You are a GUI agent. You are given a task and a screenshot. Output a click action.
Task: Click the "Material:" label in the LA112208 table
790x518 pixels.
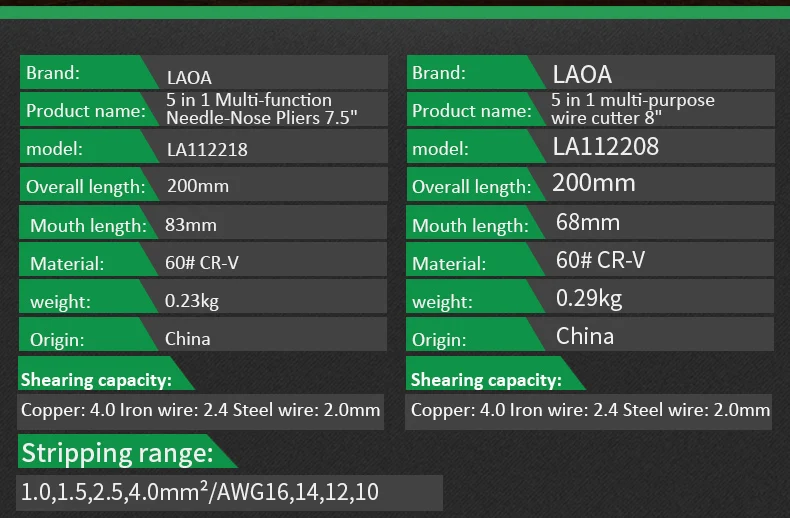point(449,264)
